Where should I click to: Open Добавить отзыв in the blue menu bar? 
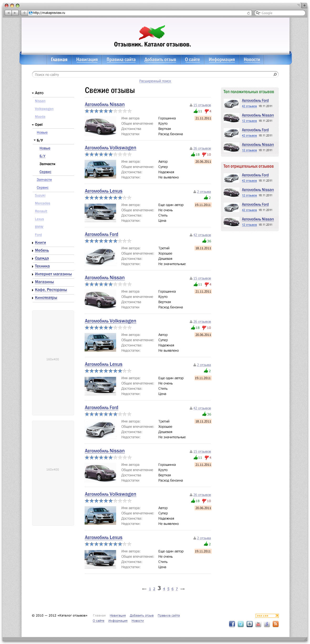(160, 60)
